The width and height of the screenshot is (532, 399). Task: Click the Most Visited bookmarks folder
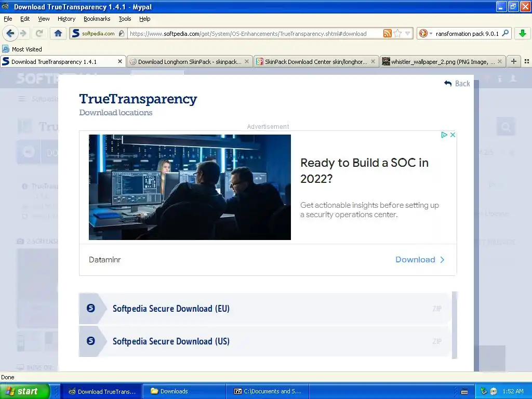(22, 49)
